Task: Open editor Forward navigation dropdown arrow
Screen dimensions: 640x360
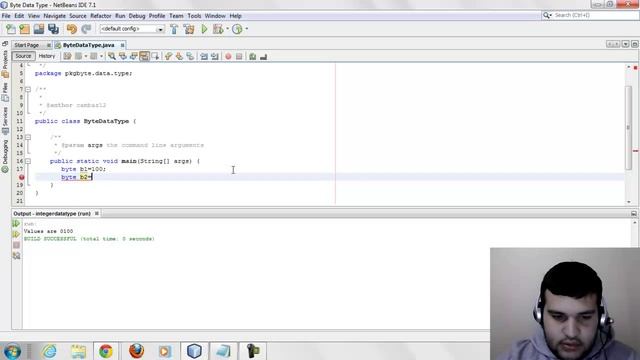Action: 101,56
